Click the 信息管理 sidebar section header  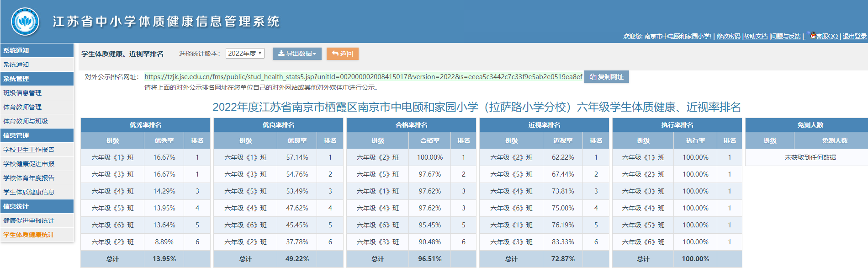37,135
